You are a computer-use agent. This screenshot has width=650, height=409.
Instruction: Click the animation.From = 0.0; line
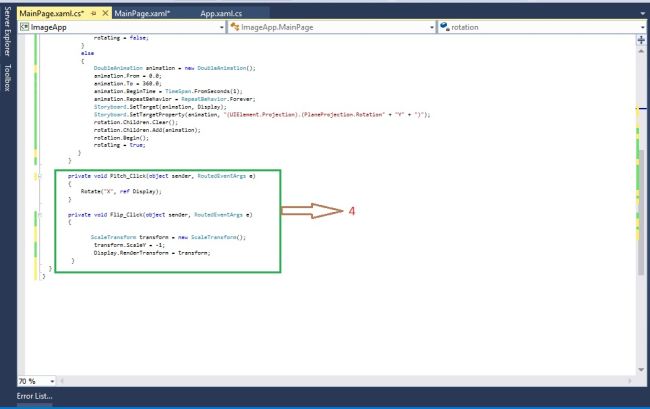(x=128, y=76)
